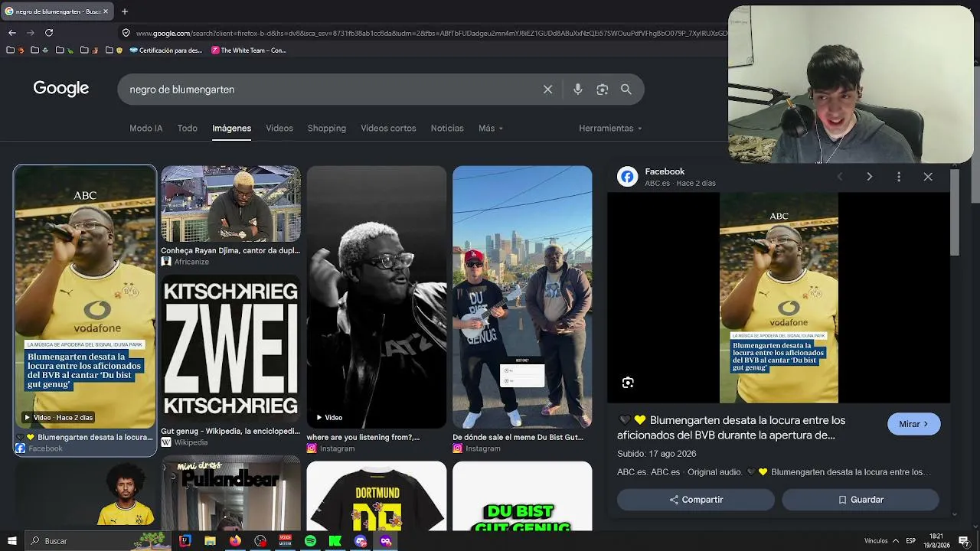Submit search with the magnifying glass icon
Viewport: 980px width, 551px height.
pos(626,90)
